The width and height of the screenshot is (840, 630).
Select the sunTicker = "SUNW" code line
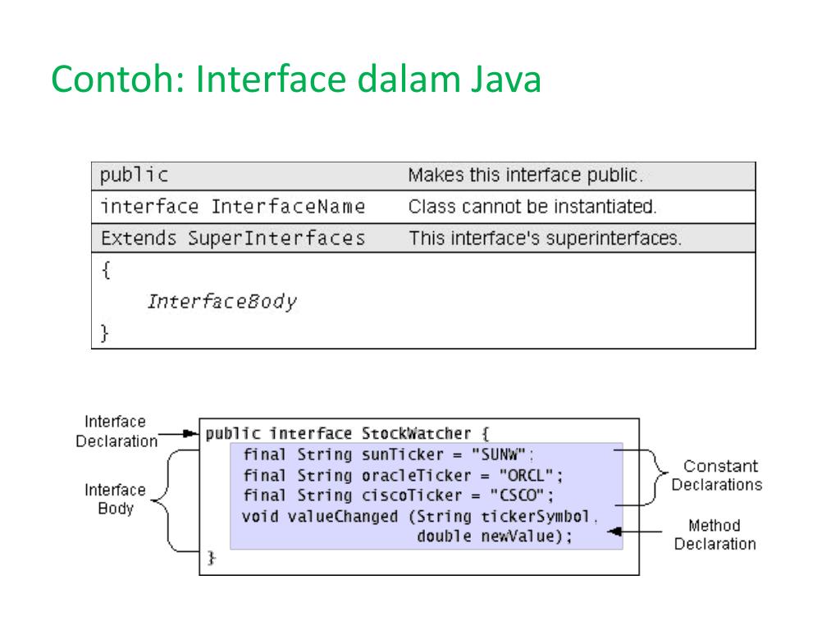point(388,454)
